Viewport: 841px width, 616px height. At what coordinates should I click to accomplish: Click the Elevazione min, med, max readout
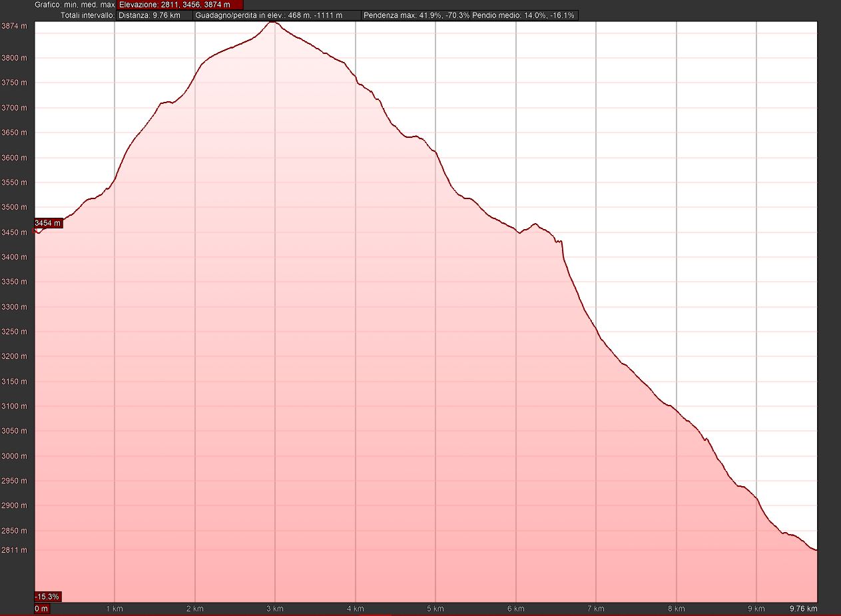pos(180,5)
